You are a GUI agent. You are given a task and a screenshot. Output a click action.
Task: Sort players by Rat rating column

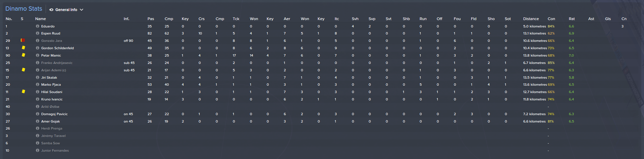click(572, 19)
